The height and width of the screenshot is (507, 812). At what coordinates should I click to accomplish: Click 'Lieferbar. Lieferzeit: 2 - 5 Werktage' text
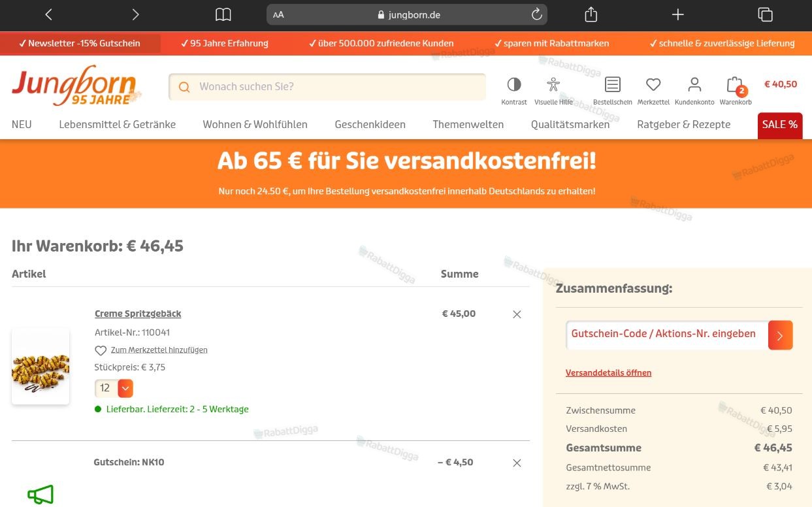click(177, 409)
